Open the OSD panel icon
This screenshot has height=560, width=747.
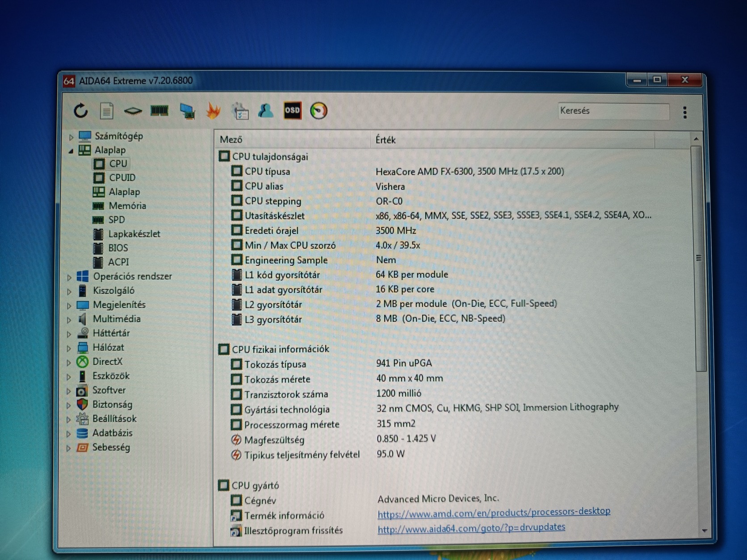pos(293,110)
